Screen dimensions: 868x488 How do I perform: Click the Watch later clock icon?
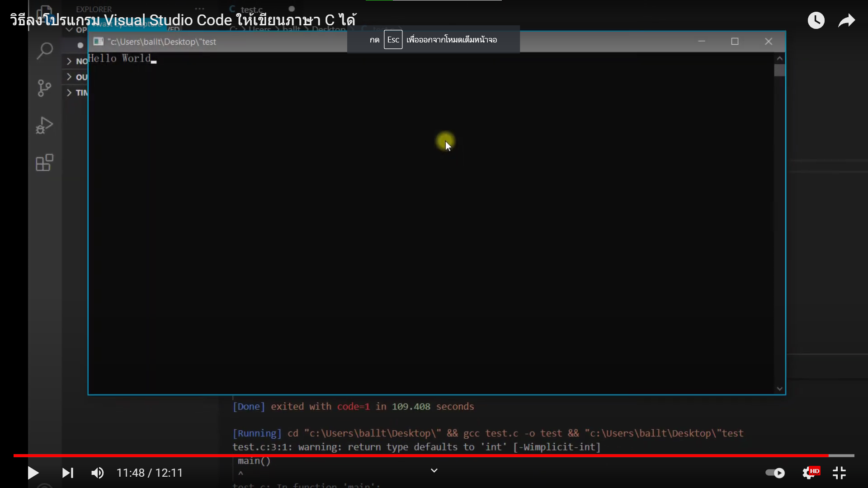click(x=816, y=20)
